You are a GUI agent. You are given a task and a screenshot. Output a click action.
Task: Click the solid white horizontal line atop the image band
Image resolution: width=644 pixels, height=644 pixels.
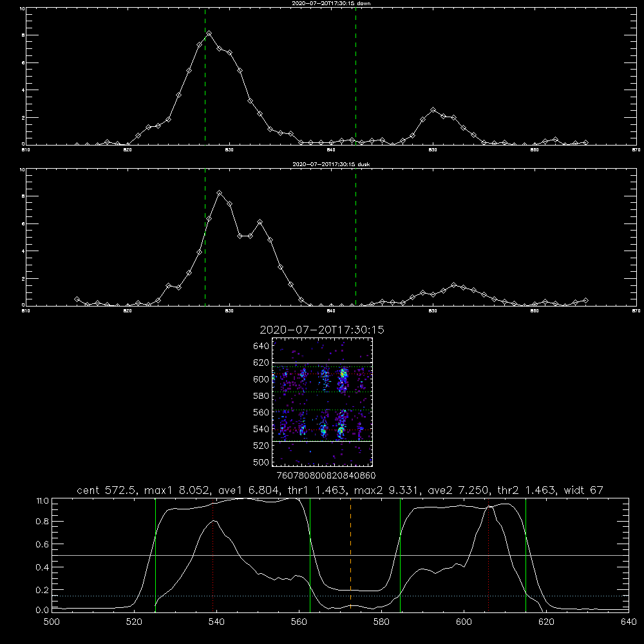[x=322, y=363]
